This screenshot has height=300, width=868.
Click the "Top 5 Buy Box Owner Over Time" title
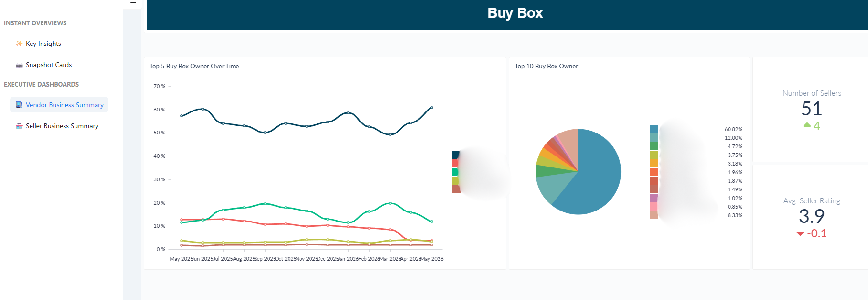click(x=194, y=66)
